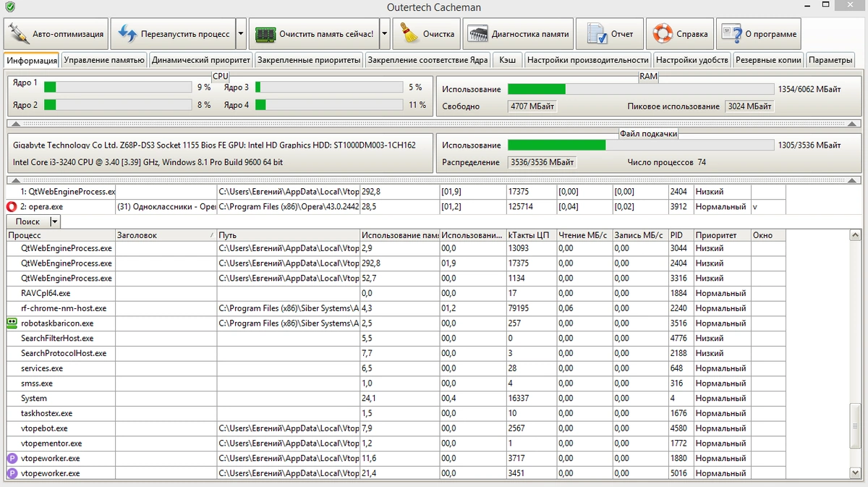Open Справка lifebuoy help button
Image resolution: width=868 pixels, height=487 pixels.
point(679,34)
